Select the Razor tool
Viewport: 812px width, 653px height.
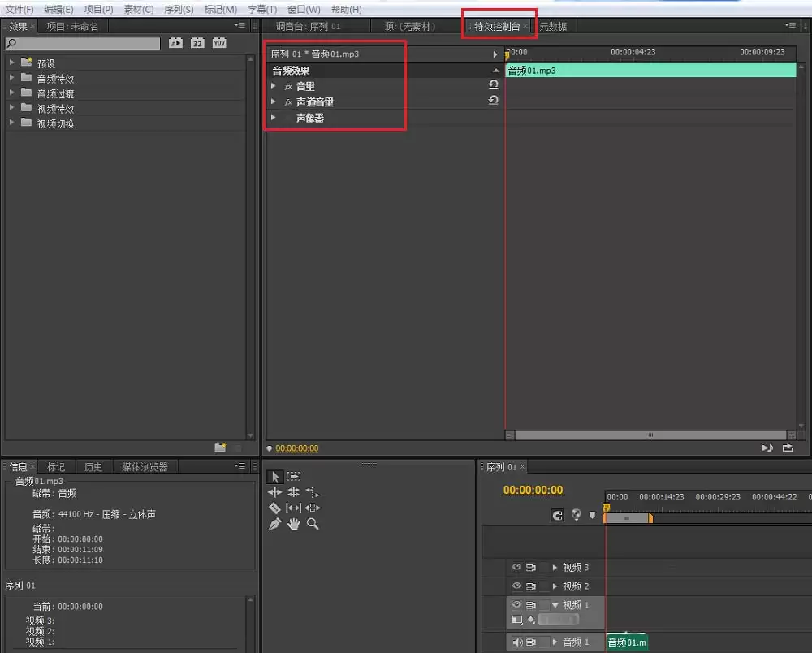274,508
